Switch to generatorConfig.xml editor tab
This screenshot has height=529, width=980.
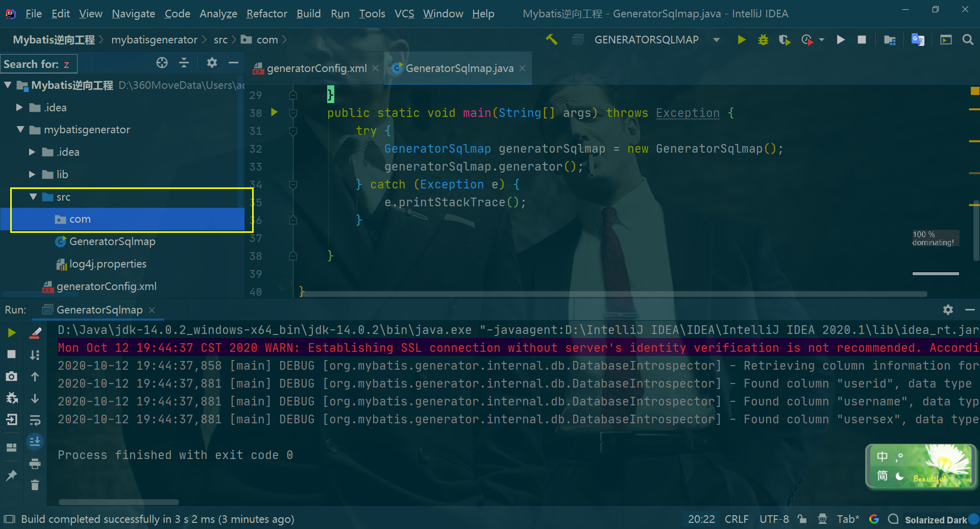pos(316,68)
